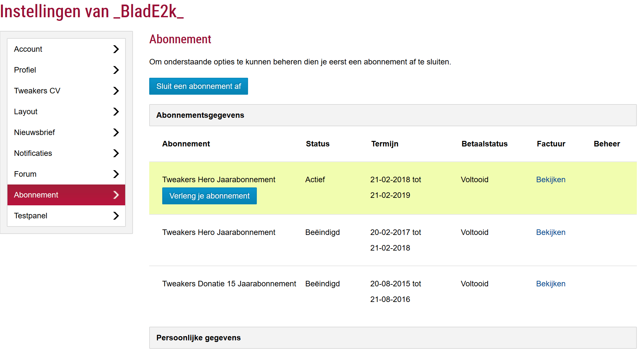Open the Account settings menu item
The width and height of the screenshot is (644, 355).
point(28,49)
